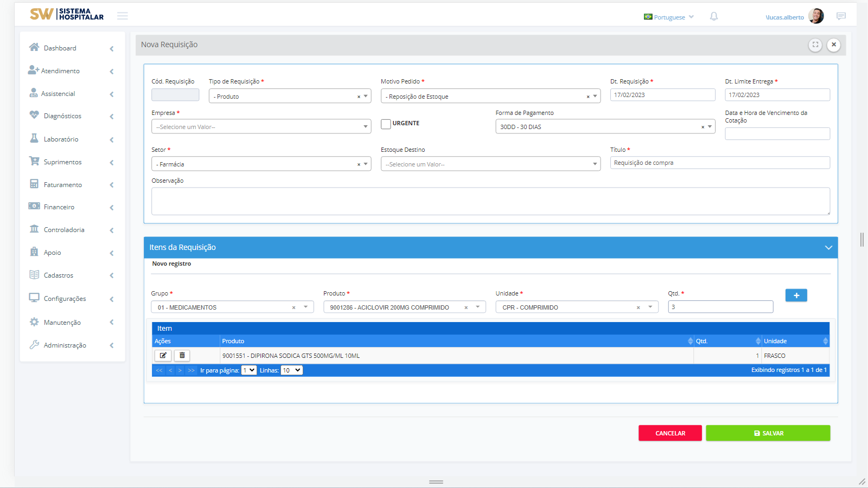Click the CANCELAR button

pyautogui.click(x=670, y=433)
